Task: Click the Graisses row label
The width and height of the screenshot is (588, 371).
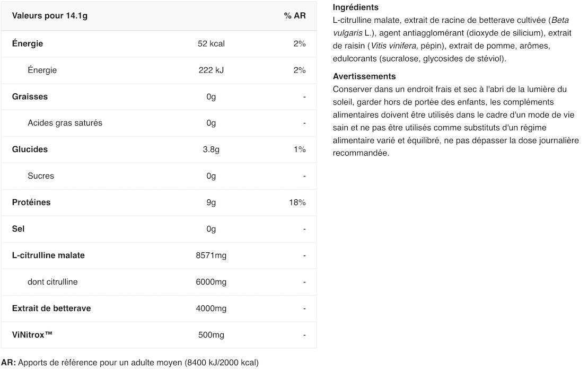Action: point(30,96)
